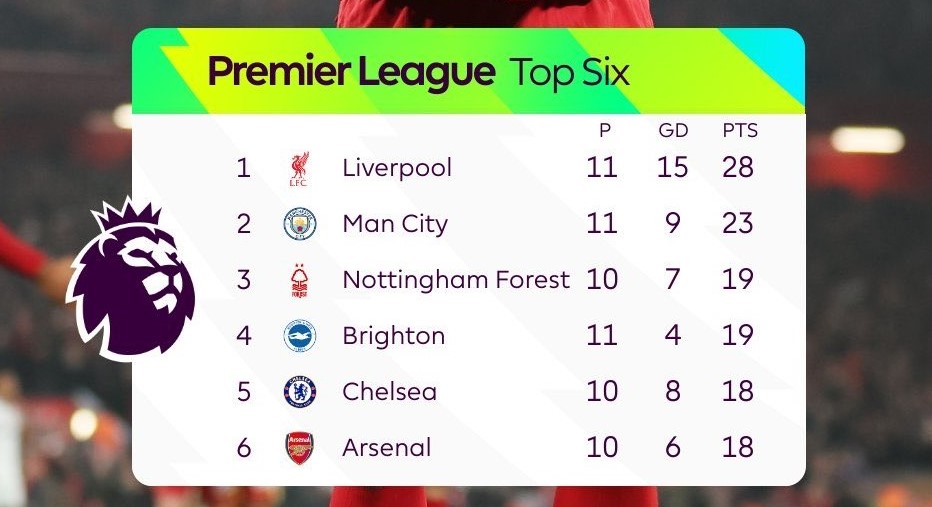Open the Man City team name

click(x=395, y=224)
